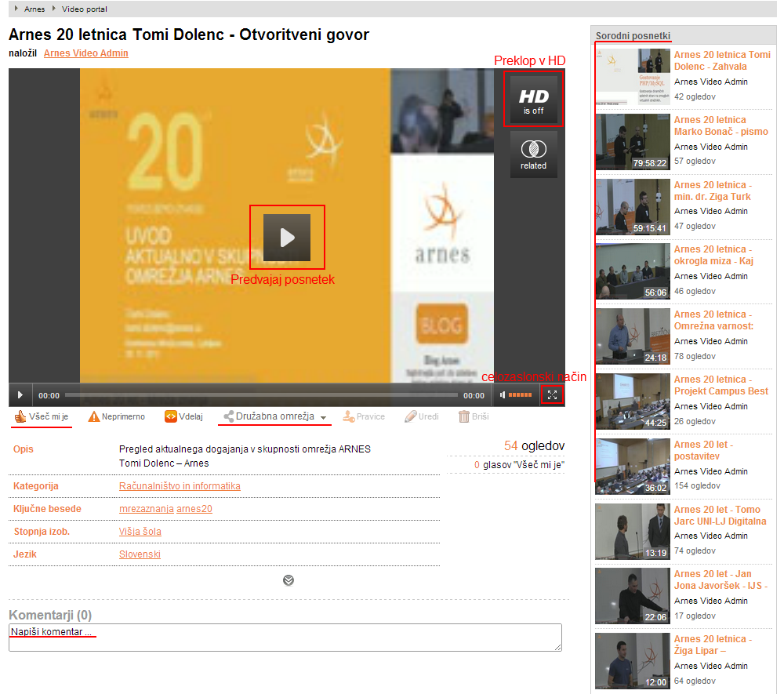Screen dimensions: 784x694
Task: Click the Napiši komentar comment box
Action: (x=285, y=638)
